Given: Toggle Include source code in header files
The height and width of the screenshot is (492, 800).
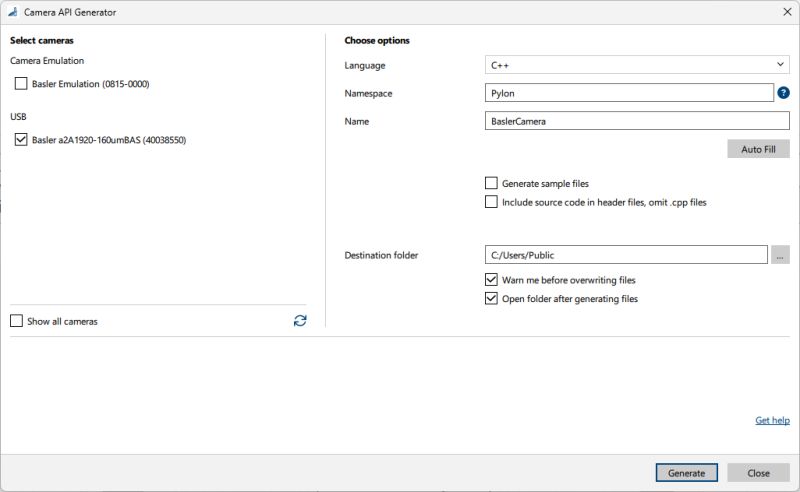Looking at the screenshot, I should pos(491,201).
